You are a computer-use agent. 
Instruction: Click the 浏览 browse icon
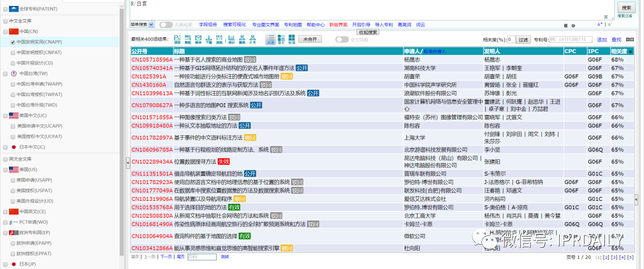click(x=219, y=39)
